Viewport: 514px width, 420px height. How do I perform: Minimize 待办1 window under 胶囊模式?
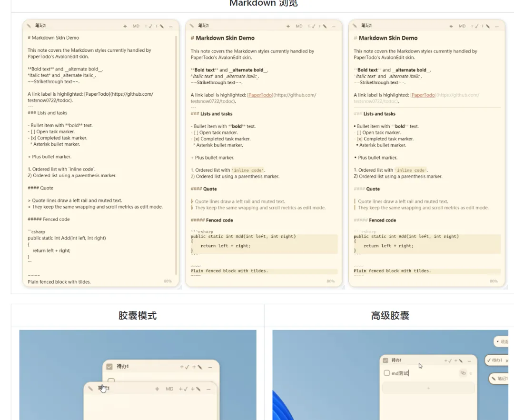coord(210,368)
